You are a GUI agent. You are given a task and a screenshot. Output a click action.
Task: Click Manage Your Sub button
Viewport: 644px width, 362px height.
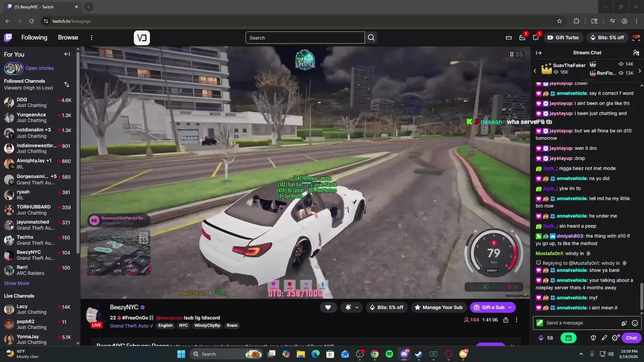pyautogui.click(x=438, y=307)
